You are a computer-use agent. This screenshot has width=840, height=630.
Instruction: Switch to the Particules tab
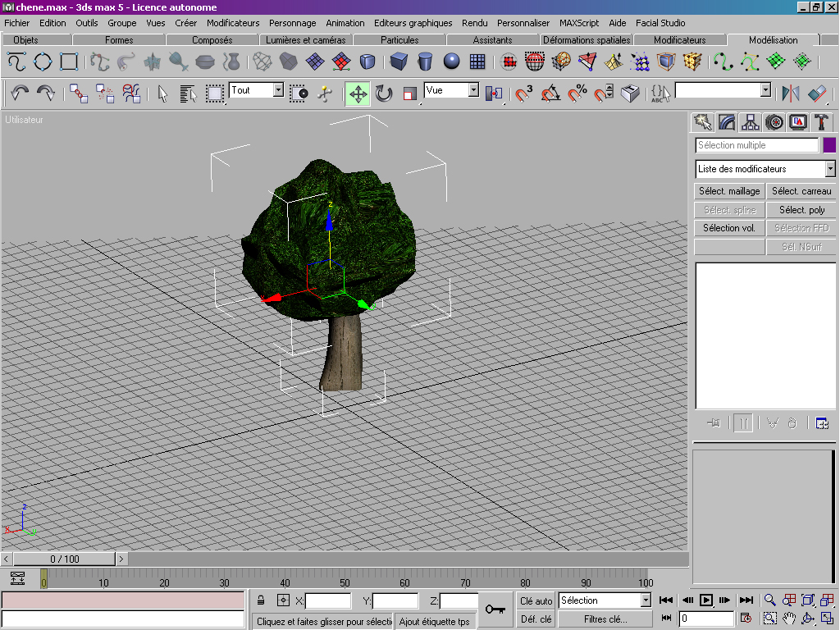[399, 40]
